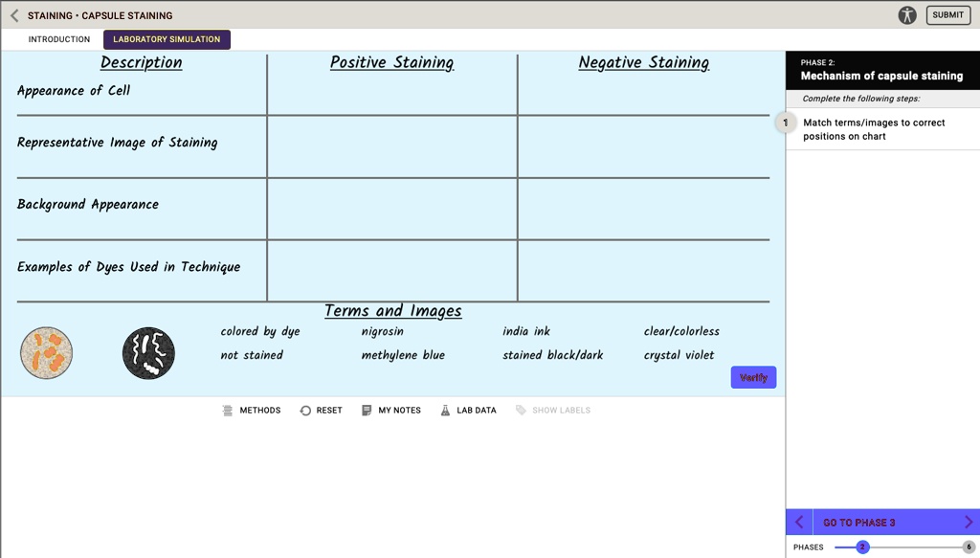Switch to the Introduction tab

(x=58, y=39)
